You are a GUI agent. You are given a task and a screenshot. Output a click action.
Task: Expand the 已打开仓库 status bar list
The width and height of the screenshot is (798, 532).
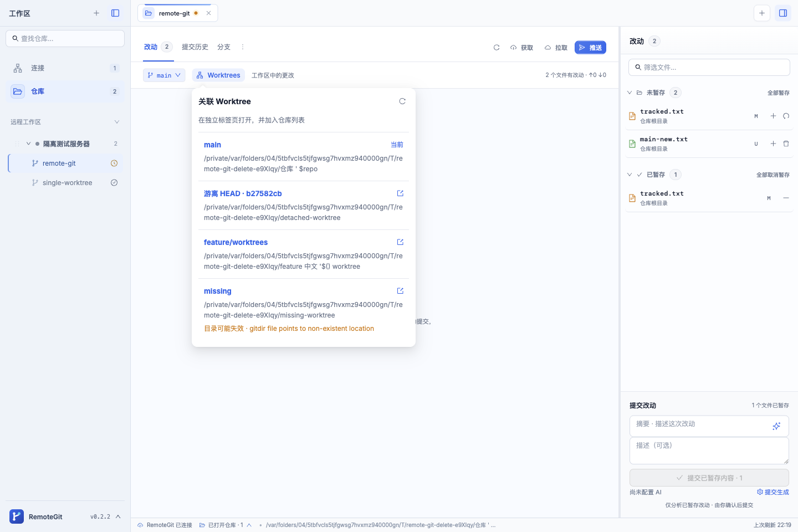(226, 525)
